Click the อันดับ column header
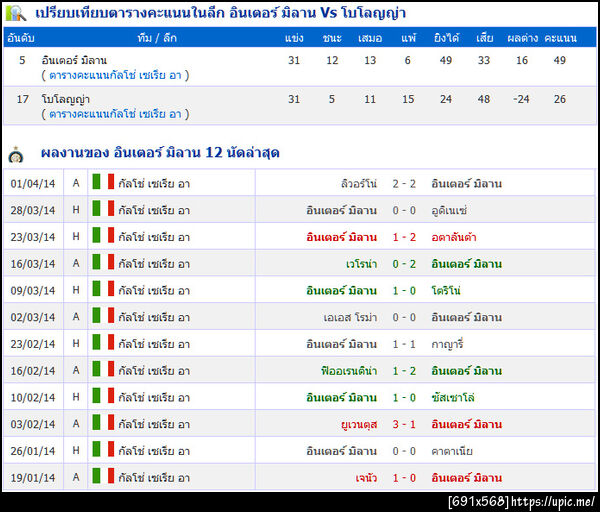The image size is (600, 512). coord(21,38)
